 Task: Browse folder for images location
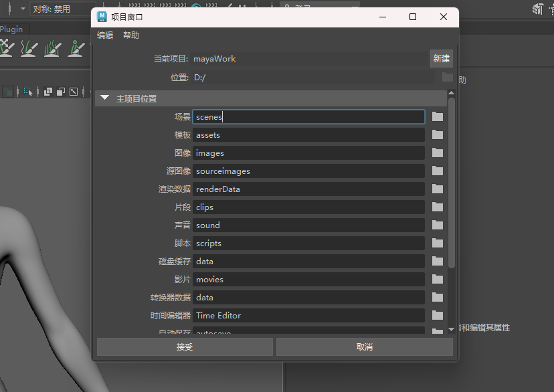tap(438, 153)
